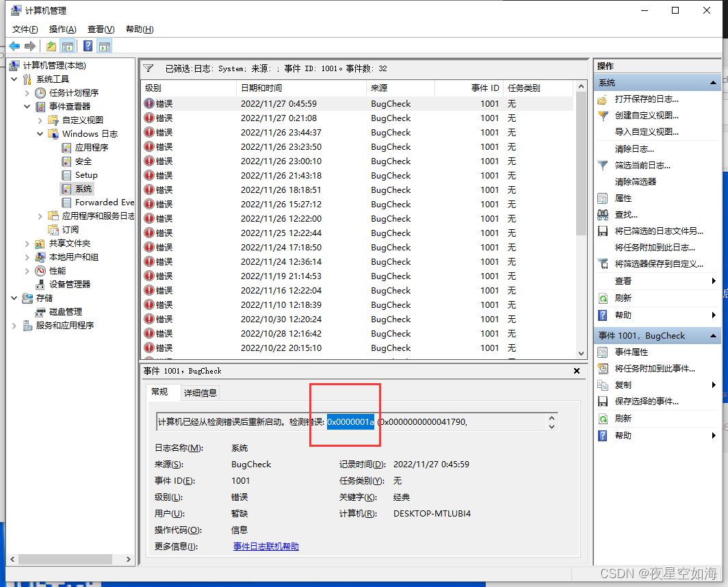Image resolution: width=728 pixels, height=587 pixels.
Task: Open the 查看(V) menu
Action: coord(101,29)
